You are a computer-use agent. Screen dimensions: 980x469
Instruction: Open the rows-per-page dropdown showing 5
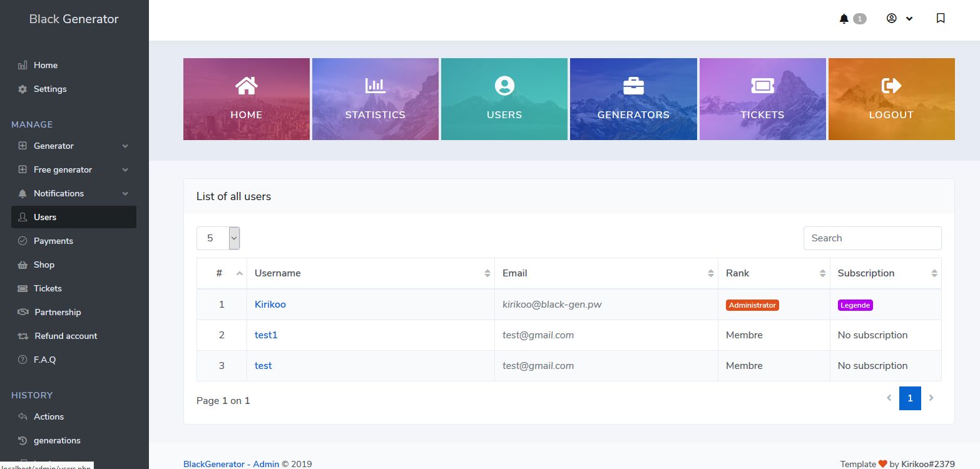coord(218,238)
